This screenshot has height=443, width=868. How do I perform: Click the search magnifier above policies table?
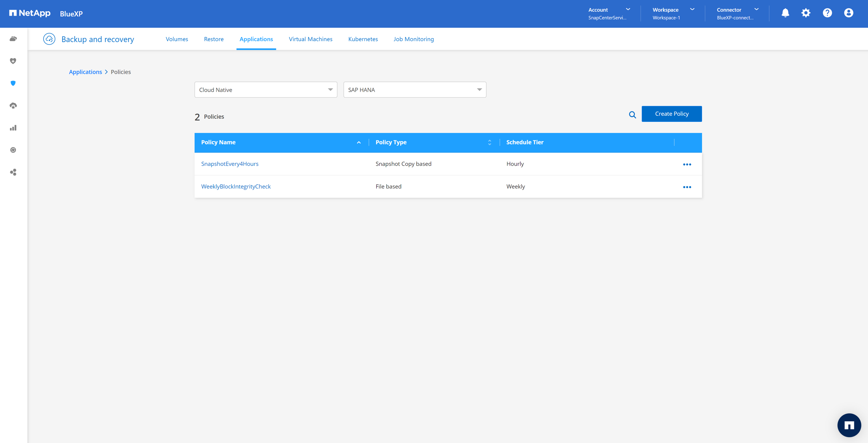[632, 115]
